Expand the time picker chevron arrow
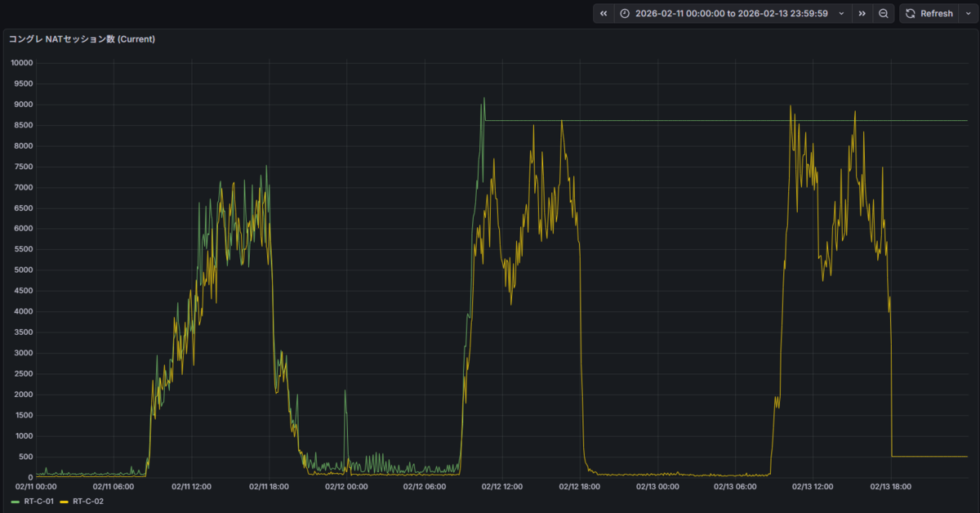 coord(841,14)
